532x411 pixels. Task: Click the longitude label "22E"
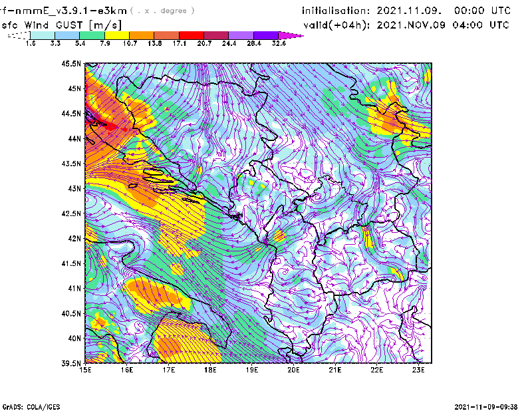tap(376, 370)
